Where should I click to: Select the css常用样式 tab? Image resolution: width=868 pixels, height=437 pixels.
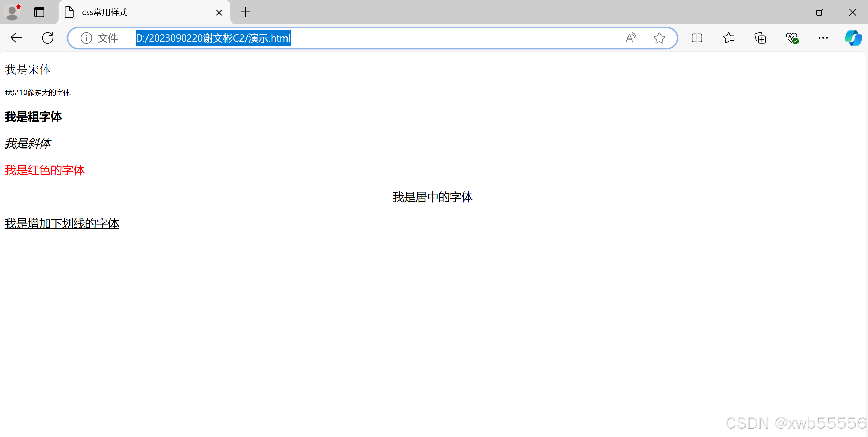[x=136, y=12]
